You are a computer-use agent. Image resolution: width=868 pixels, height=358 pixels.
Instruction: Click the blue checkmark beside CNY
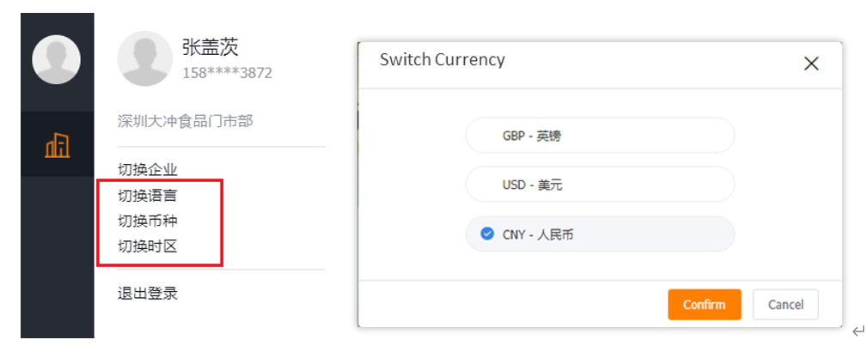coord(487,234)
